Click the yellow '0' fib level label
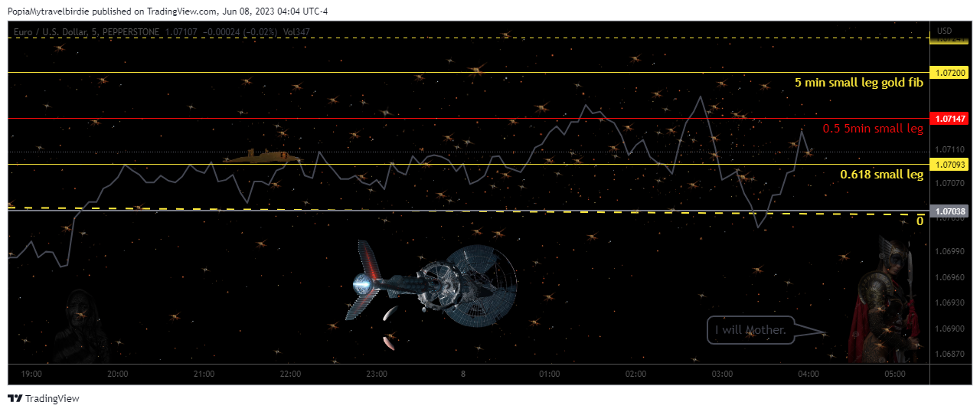The image size is (980, 412). pos(920,221)
